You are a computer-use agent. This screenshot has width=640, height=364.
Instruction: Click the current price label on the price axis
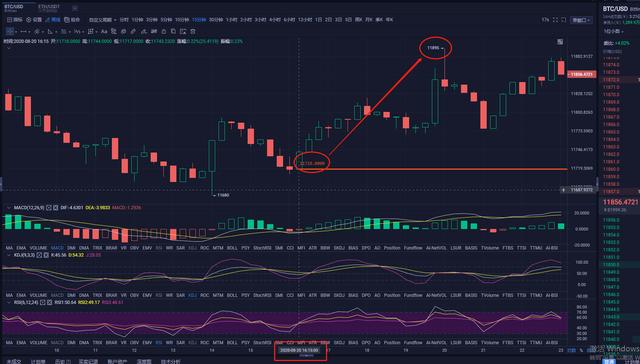pos(582,74)
